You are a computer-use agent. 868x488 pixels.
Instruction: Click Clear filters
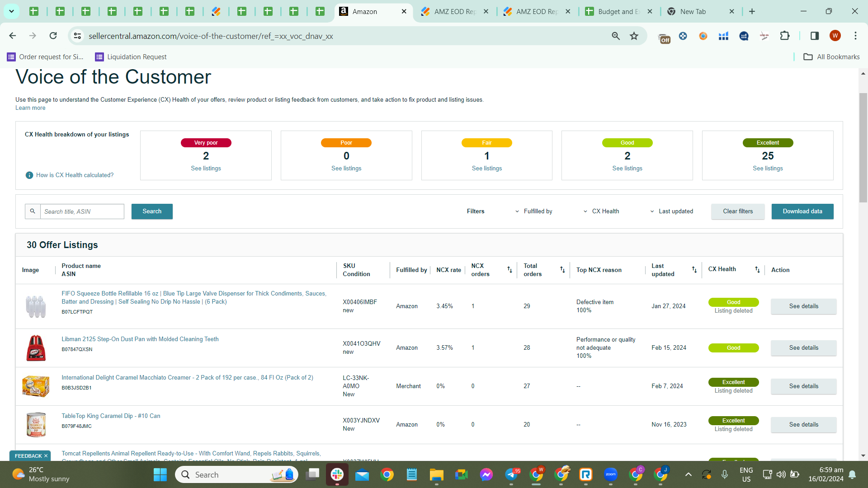click(x=738, y=211)
